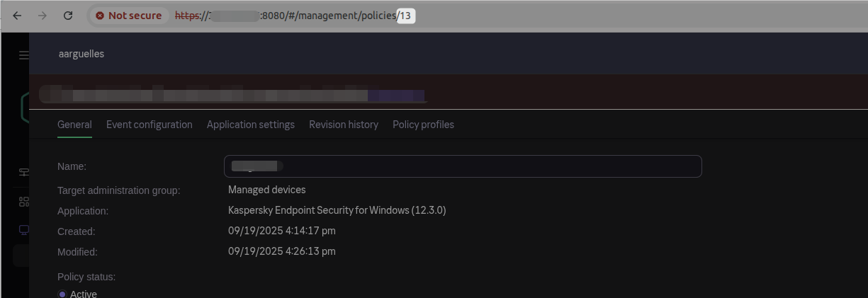View the Revision history tab
This screenshot has height=298, width=868.
pyautogui.click(x=344, y=125)
